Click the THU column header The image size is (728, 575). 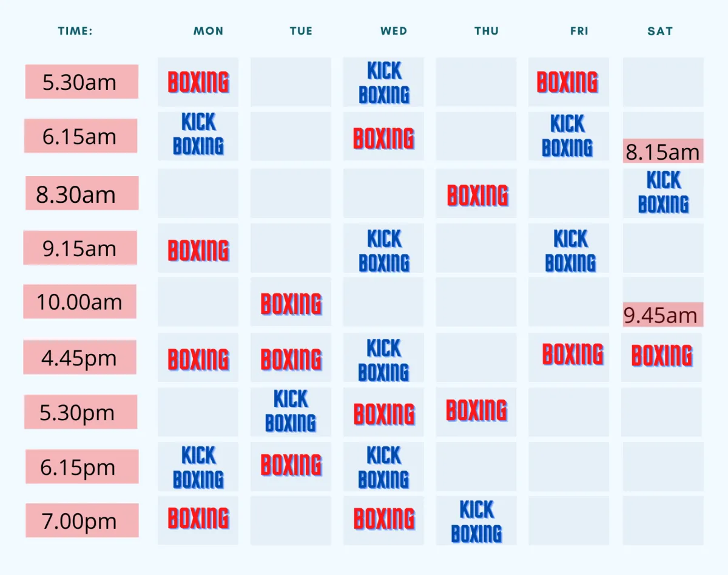coord(487,31)
